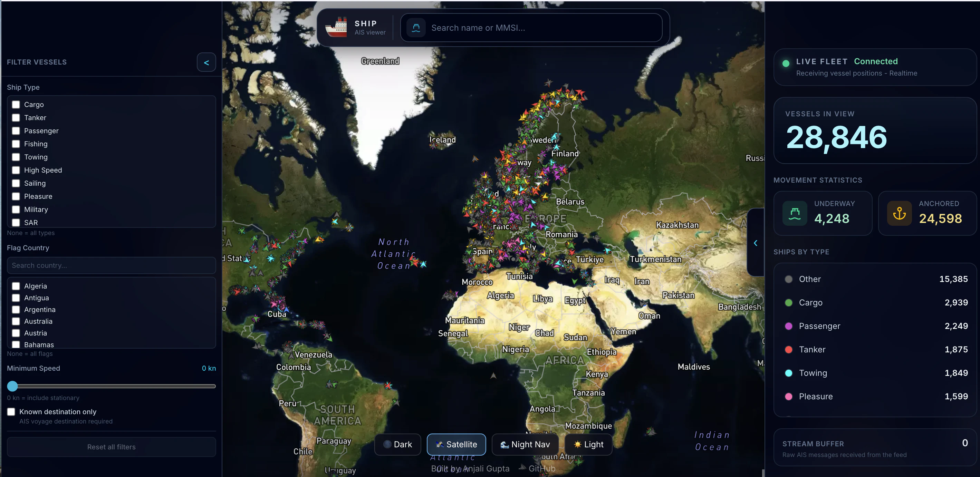Click the Anchored anchor icon
Image resolution: width=980 pixels, height=477 pixels.
coord(899,213)
